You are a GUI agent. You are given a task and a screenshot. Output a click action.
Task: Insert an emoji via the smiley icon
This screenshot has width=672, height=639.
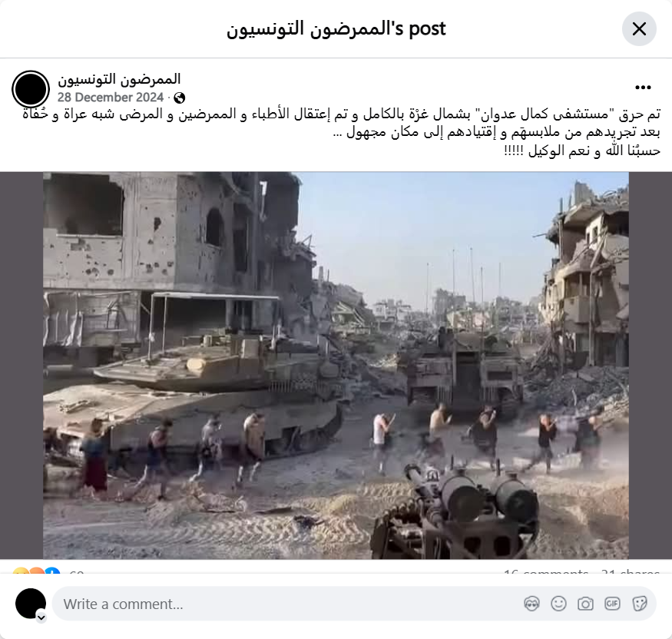[x=558, y=604]
